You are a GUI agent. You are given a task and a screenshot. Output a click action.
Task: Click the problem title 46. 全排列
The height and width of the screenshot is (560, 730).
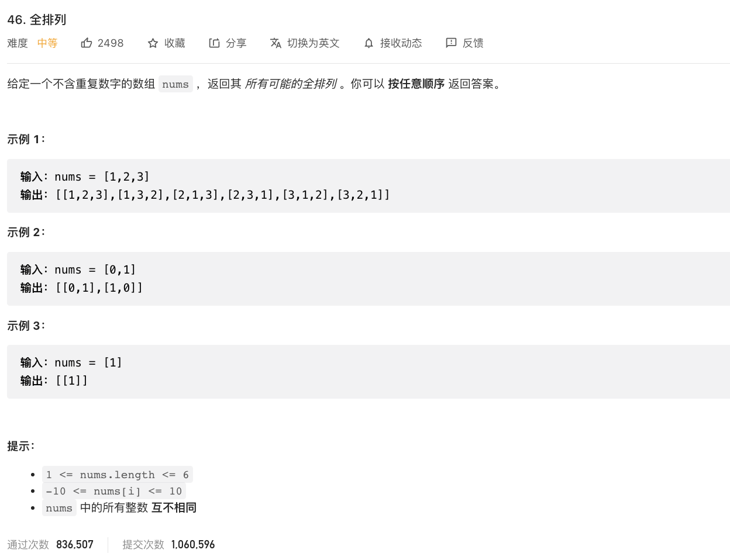coord(37,20)
